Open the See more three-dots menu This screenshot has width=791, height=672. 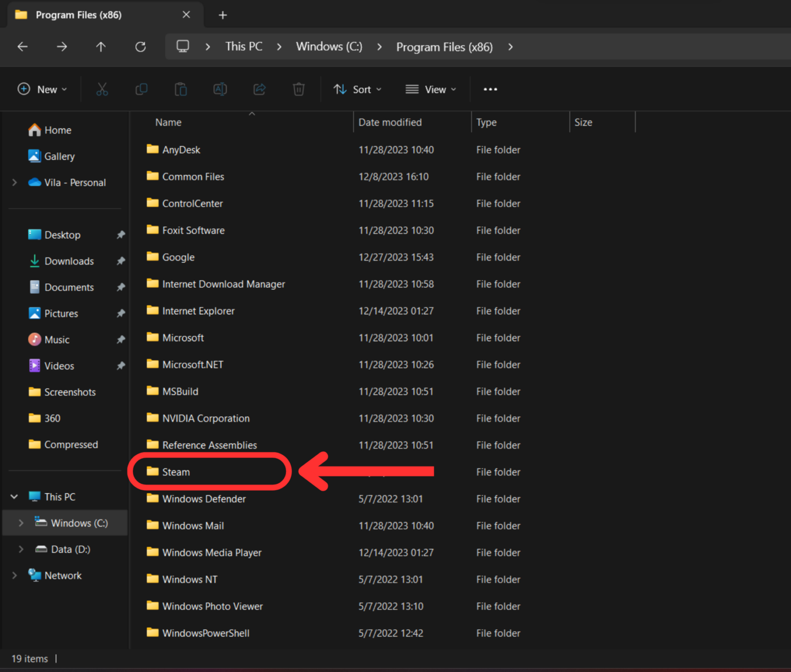click(490, 89)
